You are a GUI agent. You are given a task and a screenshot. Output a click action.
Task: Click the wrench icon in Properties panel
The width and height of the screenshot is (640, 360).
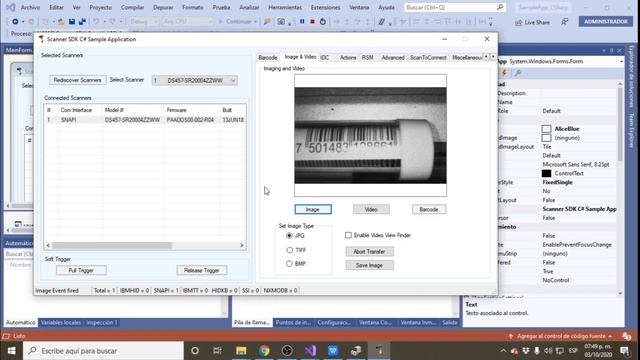[518, 73]
